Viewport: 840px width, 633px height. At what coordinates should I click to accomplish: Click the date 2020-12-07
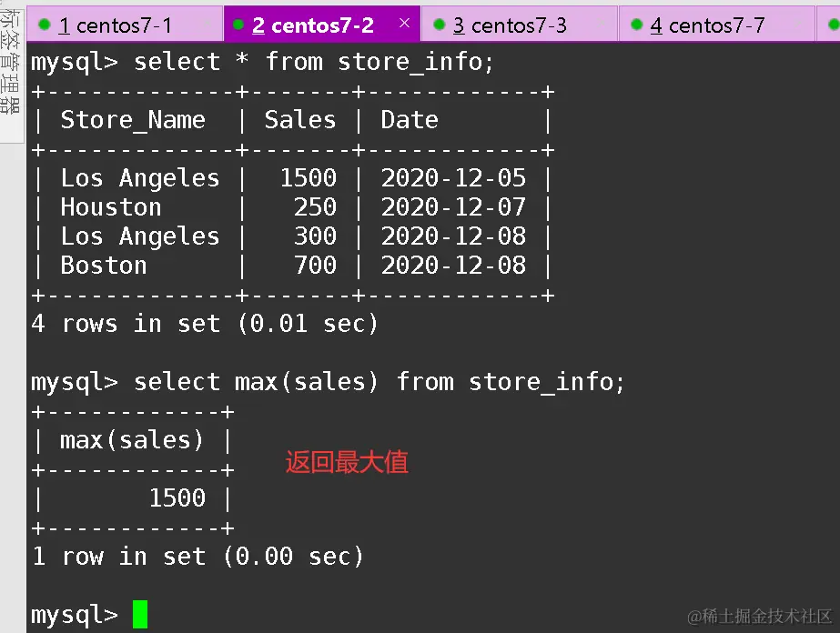click(x=454, y=207)
